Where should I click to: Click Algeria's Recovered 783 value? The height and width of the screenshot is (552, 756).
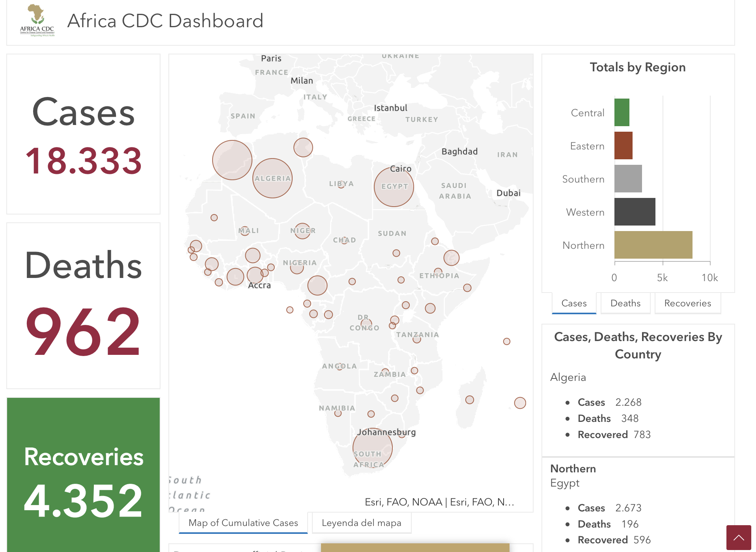tap(642, 435)
